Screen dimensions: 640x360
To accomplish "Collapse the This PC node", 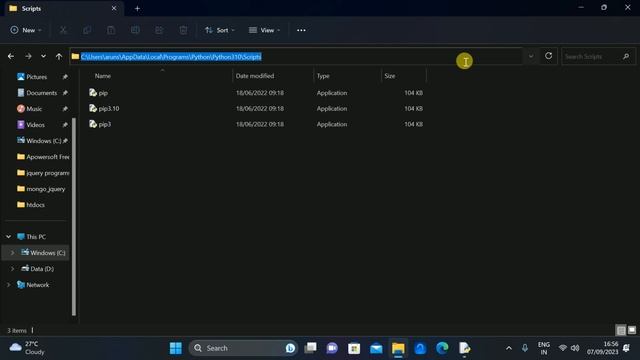I will coord(9,237).
